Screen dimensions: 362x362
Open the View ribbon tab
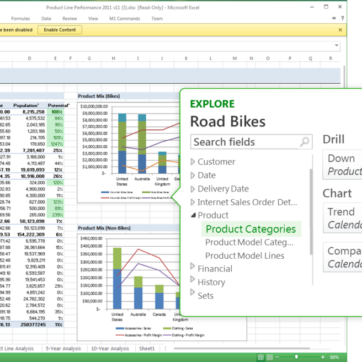[93, 19]
